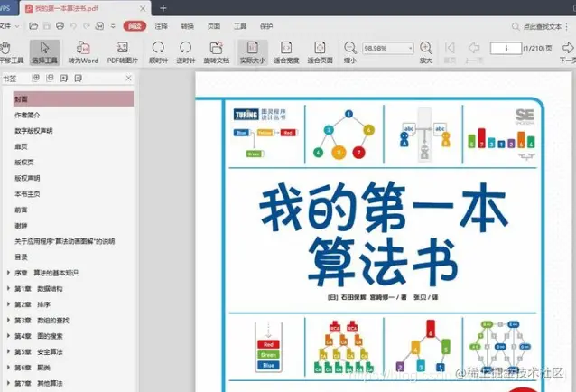
Task: Click the open file folder icon
Action: [x=33, y=26]
